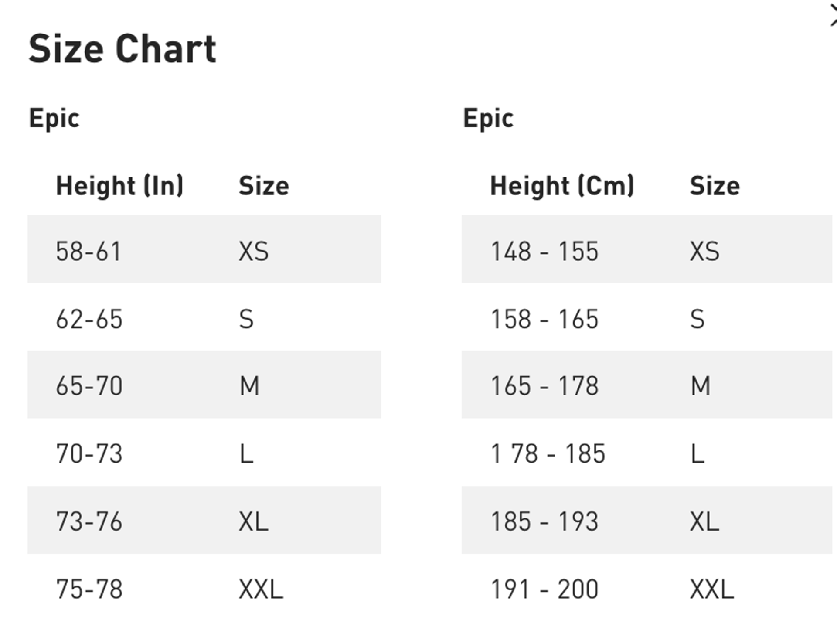Select the 158 - 165 cm height cell

[544, 319]
